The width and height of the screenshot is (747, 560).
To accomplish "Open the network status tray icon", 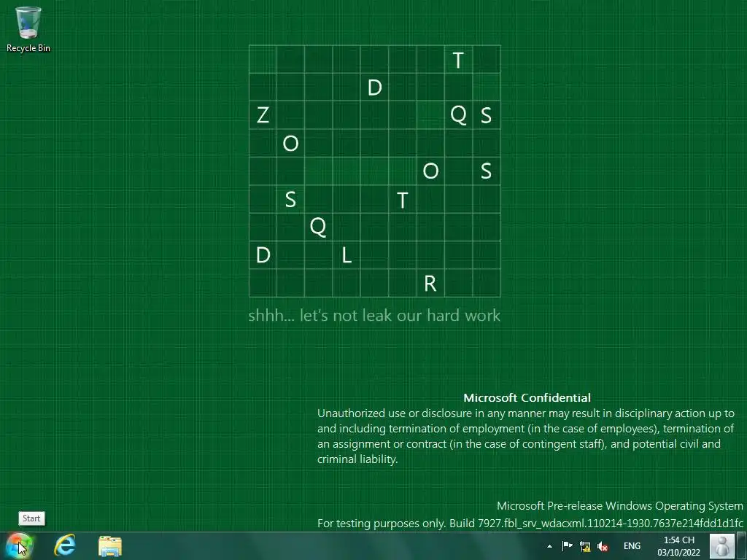I will (585, 546).
